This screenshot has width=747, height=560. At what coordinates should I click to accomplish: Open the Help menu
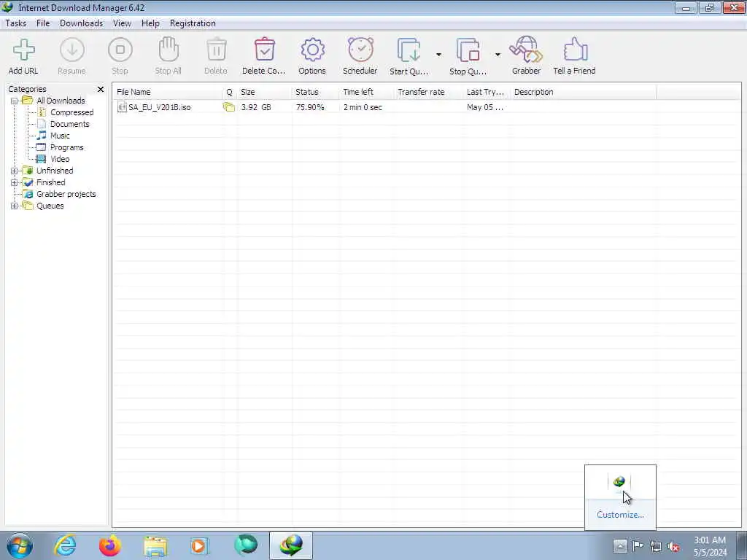150,23
